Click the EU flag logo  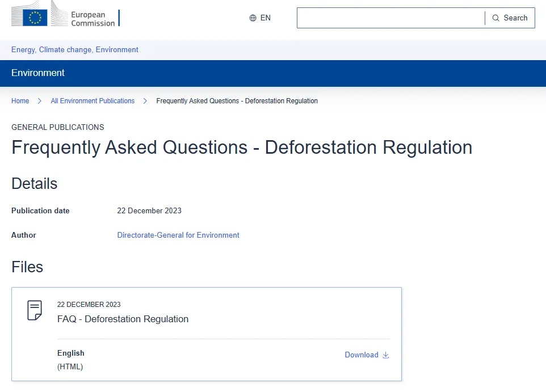(35, 18)
